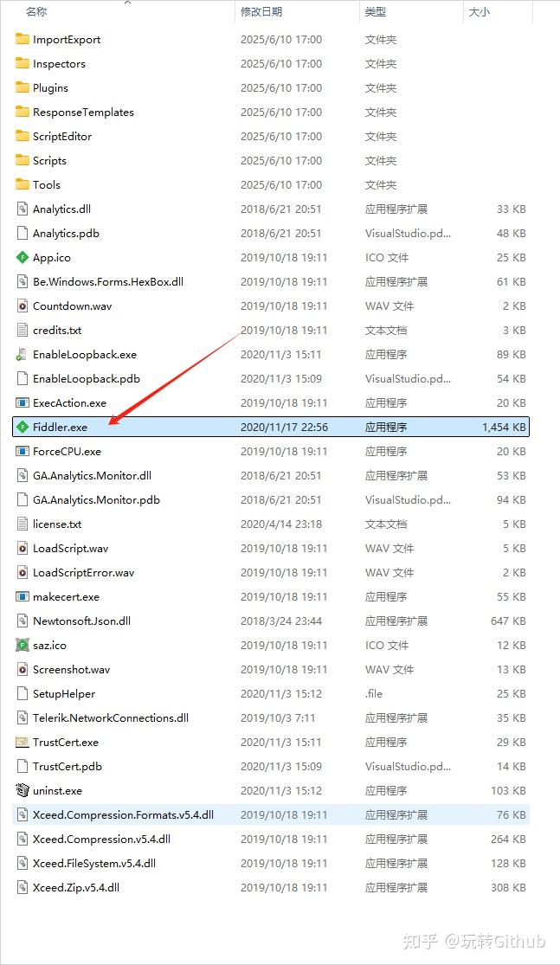This screenshot has height=965, width=560.
Task: Sort by the 大小 column header
Action: point(480,12)
